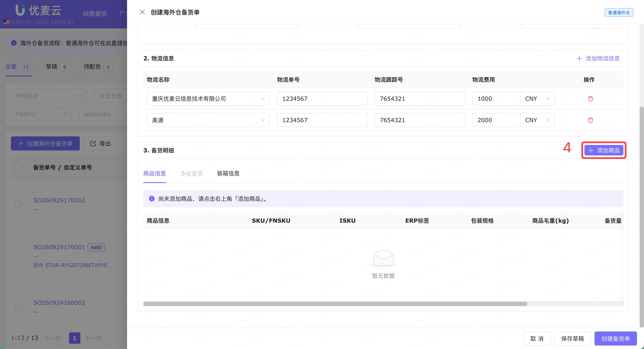Open the 货件 STAR-RYGD73NNTVPYE link

70,265
